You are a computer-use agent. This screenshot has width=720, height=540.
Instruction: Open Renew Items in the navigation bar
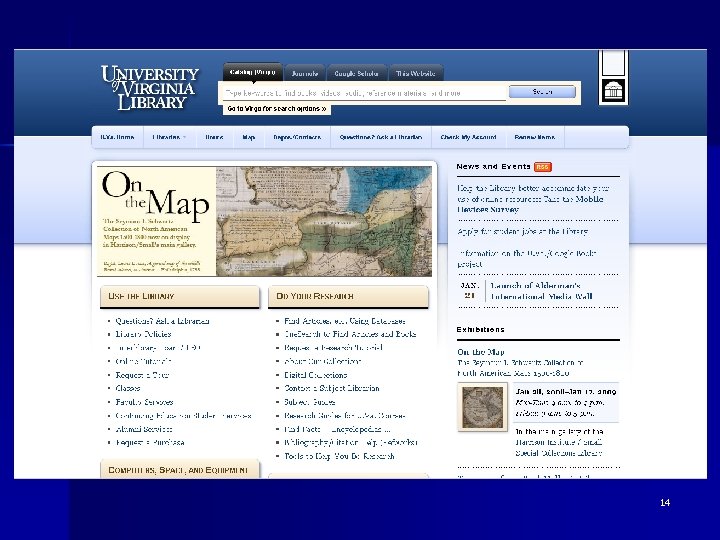point(534,137)
